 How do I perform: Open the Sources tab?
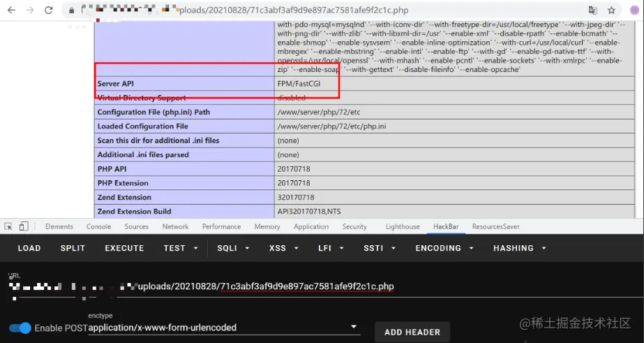(136, 226)
